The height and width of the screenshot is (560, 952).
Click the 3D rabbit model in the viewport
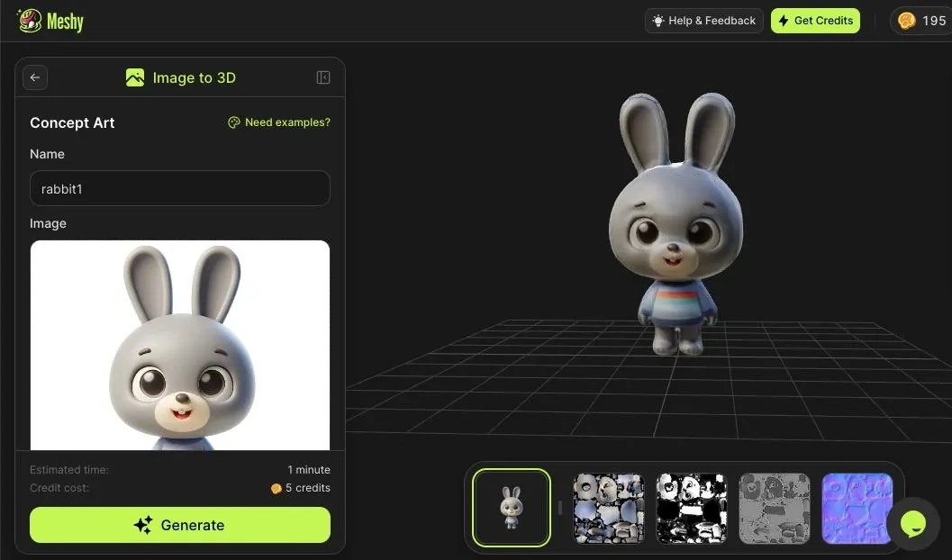[x=677, y=224]
